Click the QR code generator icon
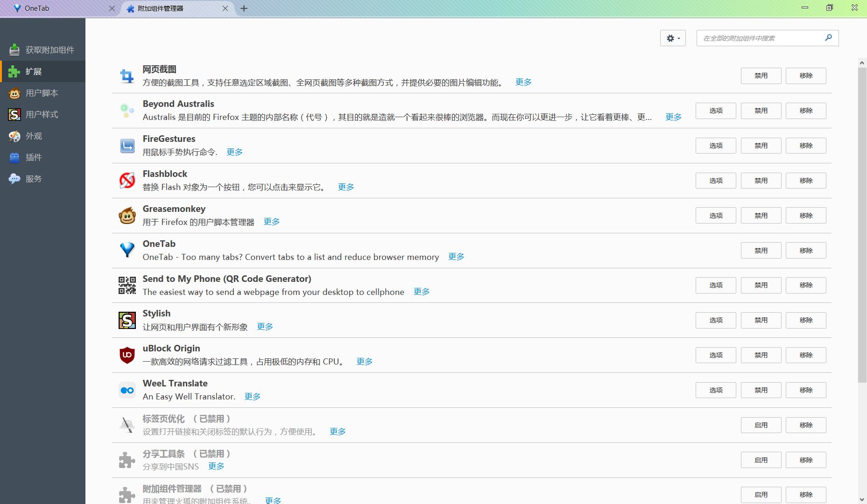 click(127, 285)
